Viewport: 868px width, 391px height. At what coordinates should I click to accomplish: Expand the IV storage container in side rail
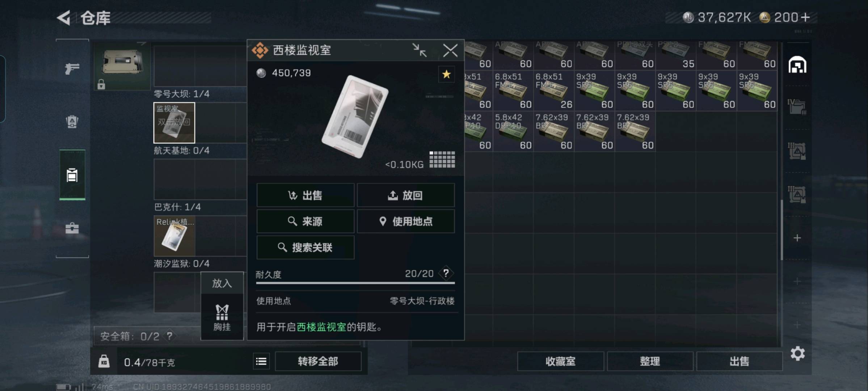click(797, 107)
